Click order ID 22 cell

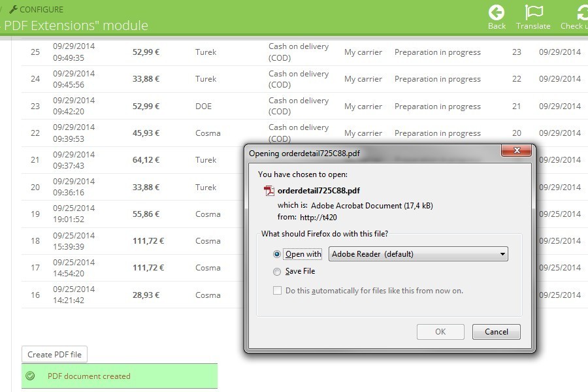pos(35,133)
